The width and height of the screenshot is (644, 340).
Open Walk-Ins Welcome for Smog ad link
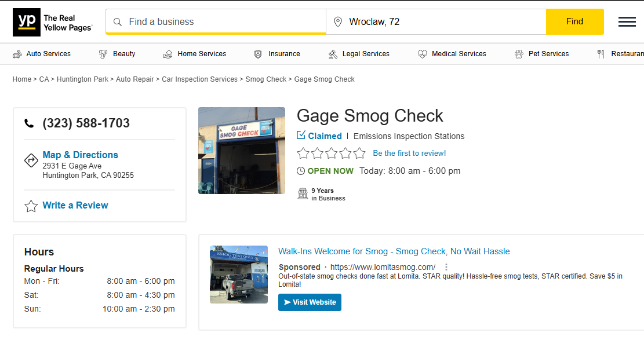[394, 251]
